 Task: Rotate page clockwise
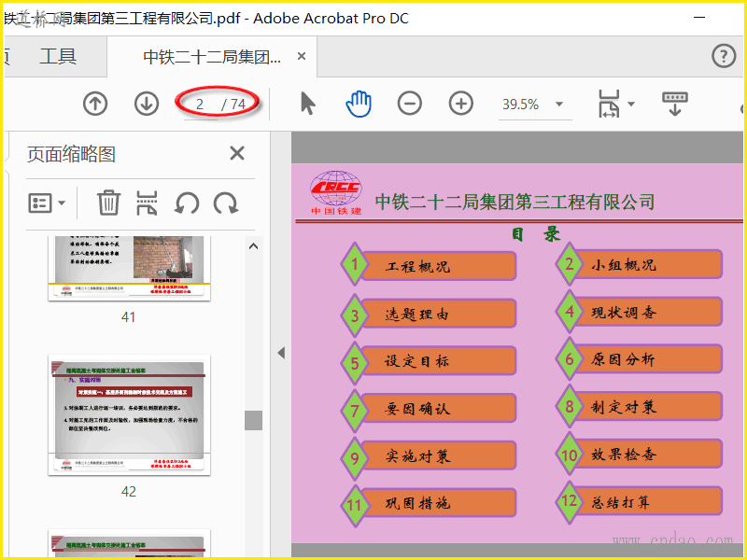(226, 203)
